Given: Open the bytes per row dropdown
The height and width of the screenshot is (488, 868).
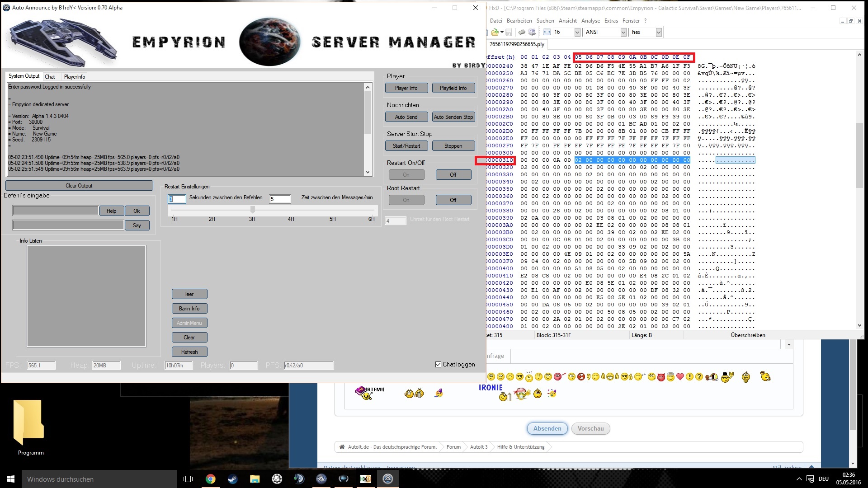Looking at the screenshot, I should [x=577, y=32].
